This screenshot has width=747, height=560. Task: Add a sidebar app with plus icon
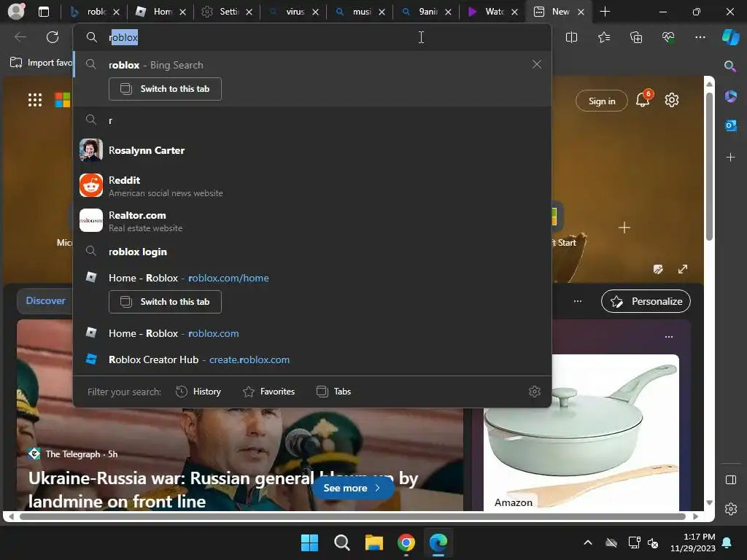point(730,157)
